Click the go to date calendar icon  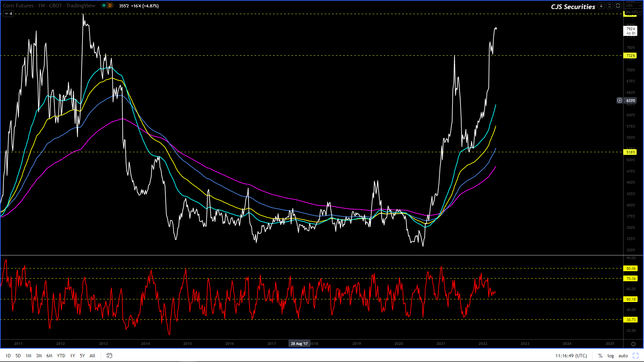pyautogui.click(x=109, y=356)
